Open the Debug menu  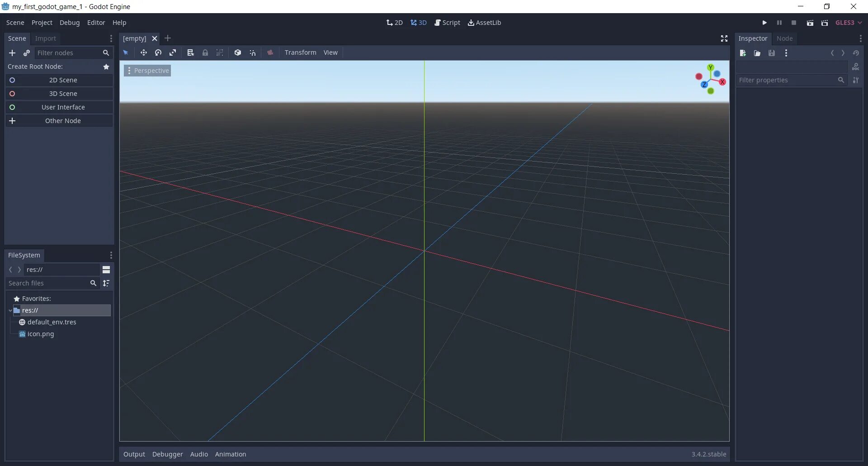[x=70, y=23]
